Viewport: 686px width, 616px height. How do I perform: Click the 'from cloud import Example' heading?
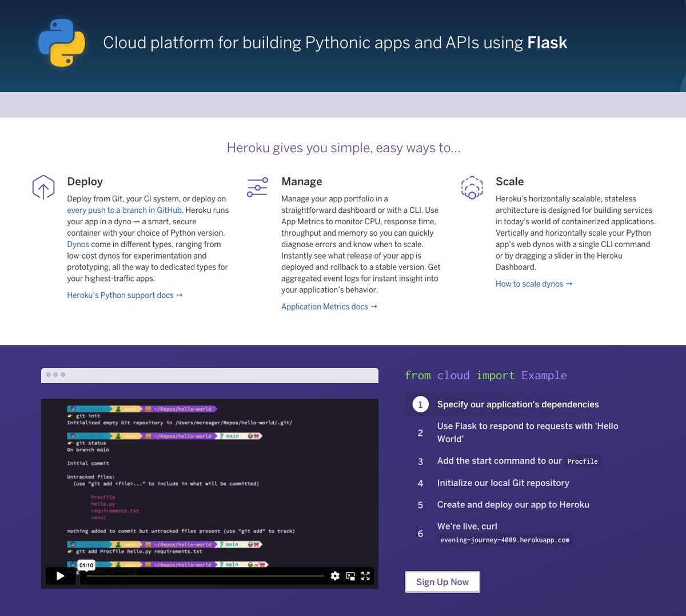pos(486,375)
